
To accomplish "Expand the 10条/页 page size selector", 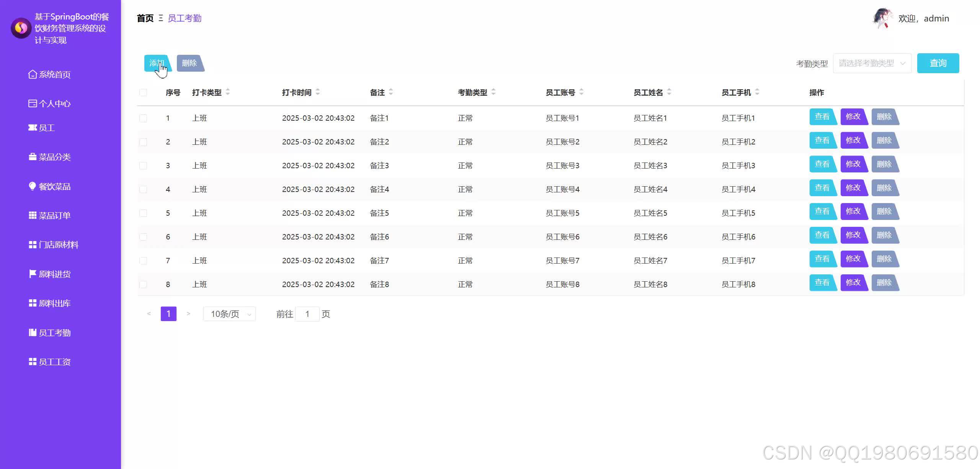I will pyautogui.click(x=229, y=314).
